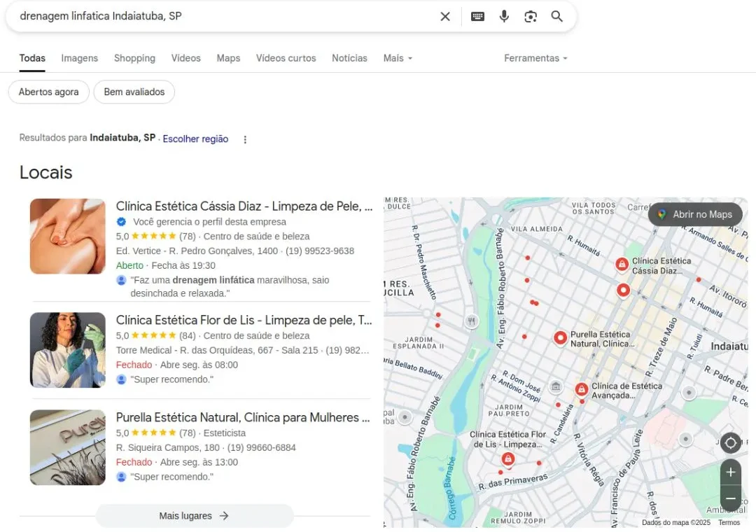Viewport: 756px width, 532px height.
Task: Open search by image camera icon
Action: (531, 16)
